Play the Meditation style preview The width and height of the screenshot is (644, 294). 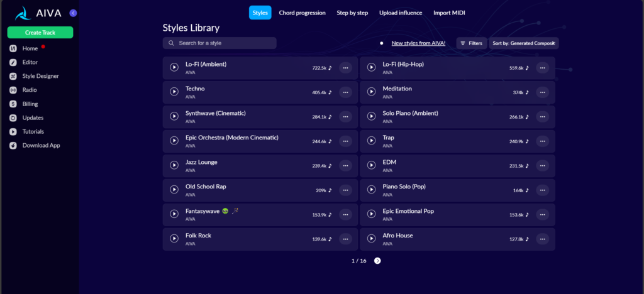click(x=371, y=92)
